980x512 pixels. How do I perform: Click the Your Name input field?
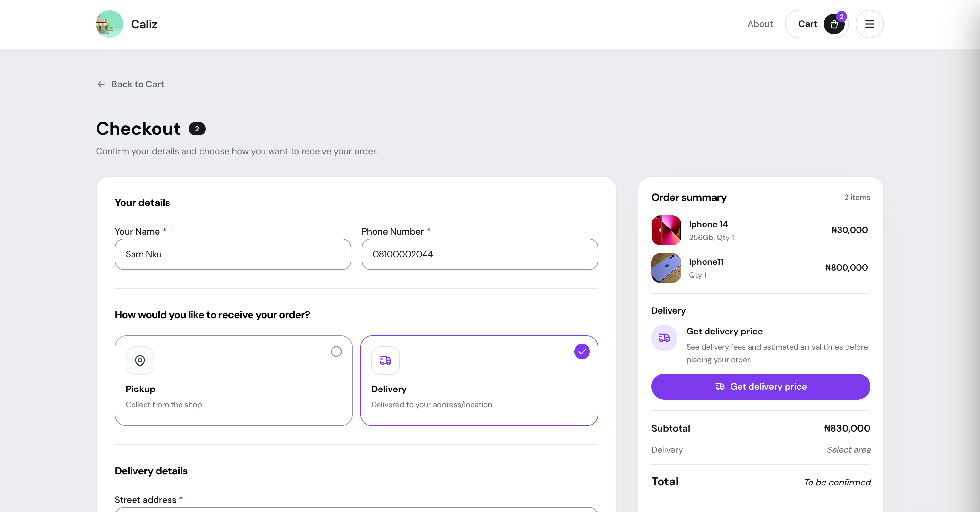click(x=233, y=254)
